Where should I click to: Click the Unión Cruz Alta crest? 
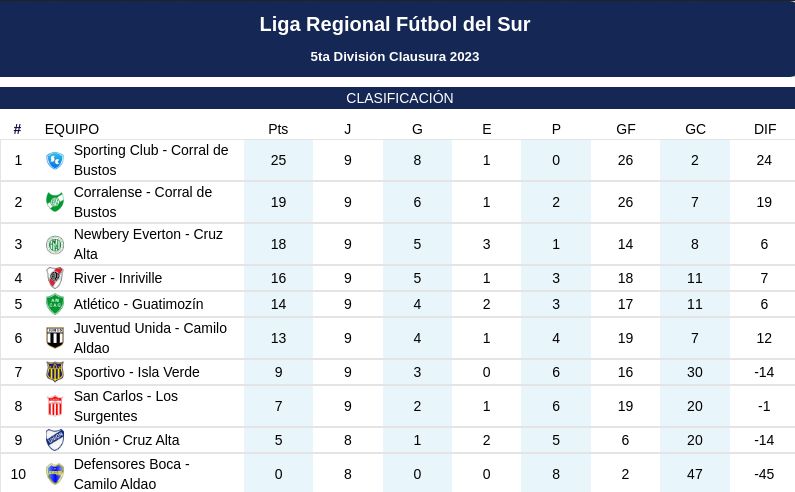(55, 440)
